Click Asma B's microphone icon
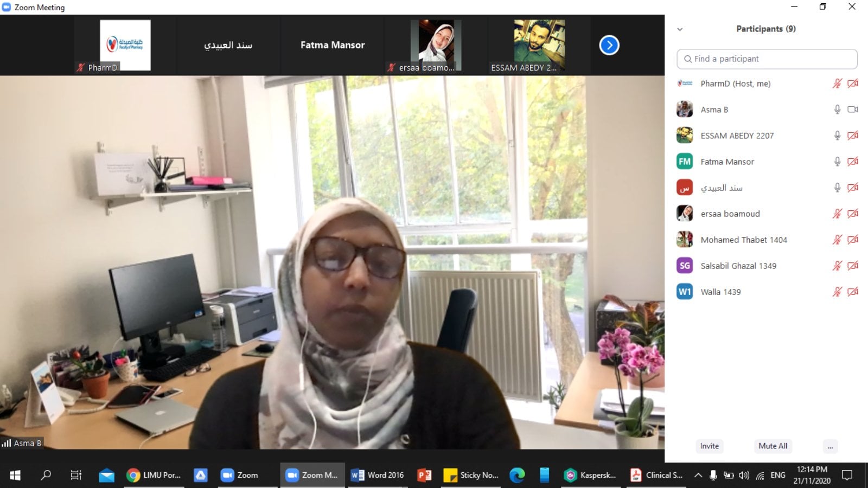The width and height of the screenshot is (868, 488). (837, 110)
